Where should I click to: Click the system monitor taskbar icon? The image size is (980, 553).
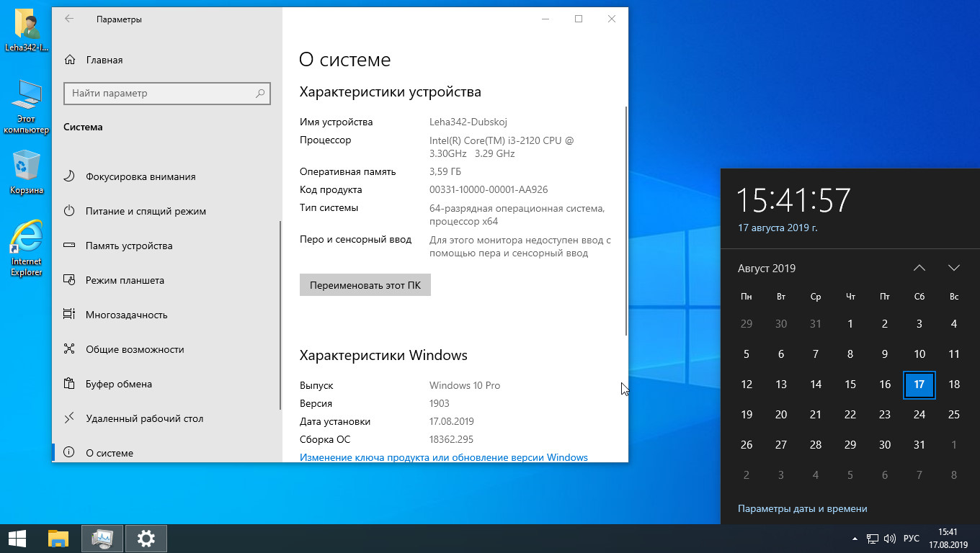coord(102,539)
